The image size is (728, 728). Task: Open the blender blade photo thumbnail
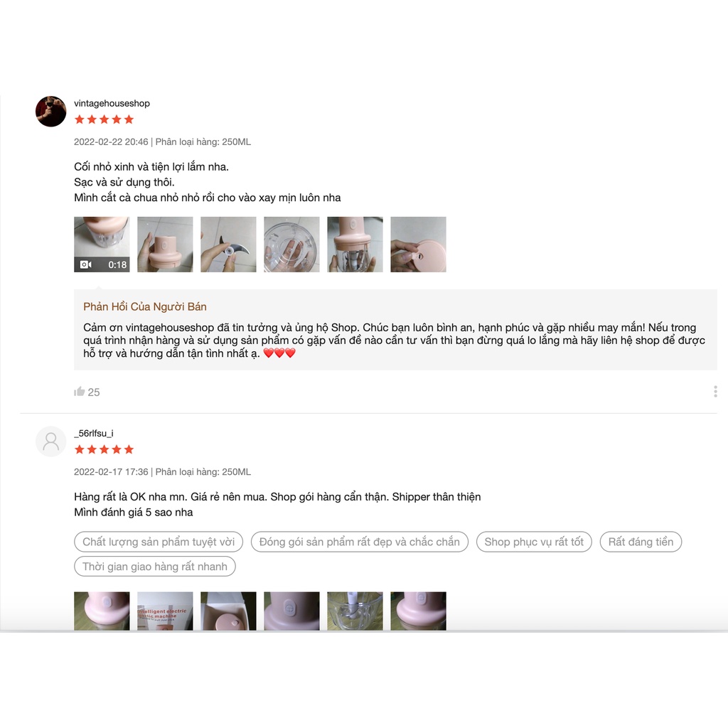tap(228, 245)
